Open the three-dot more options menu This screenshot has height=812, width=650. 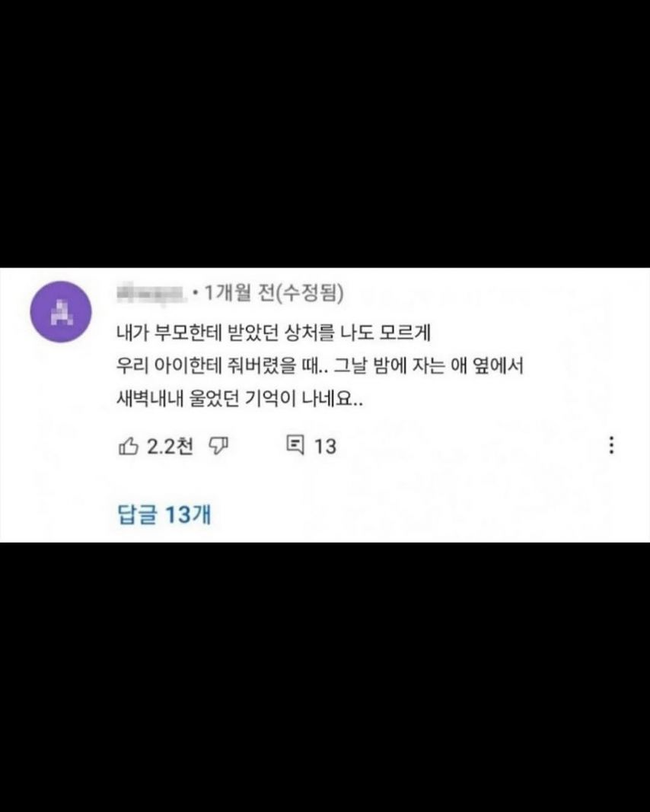click(612, 445)
